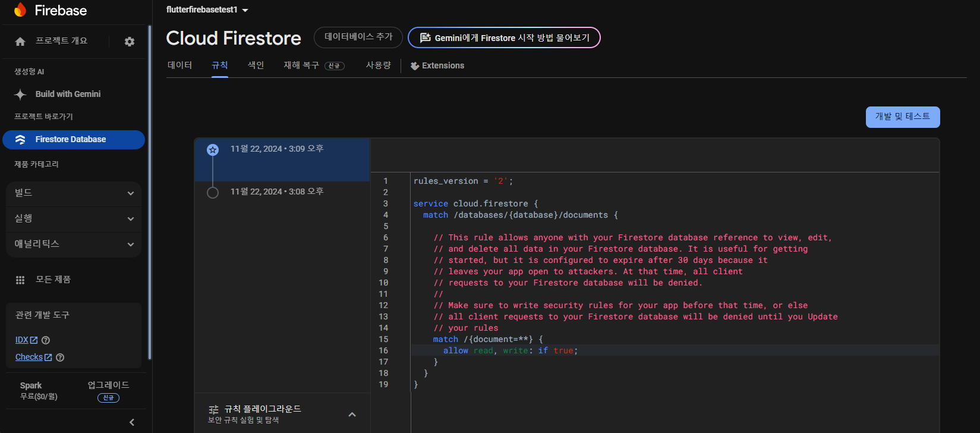Click the Extensions icon in the tab bar

point(415,66)
